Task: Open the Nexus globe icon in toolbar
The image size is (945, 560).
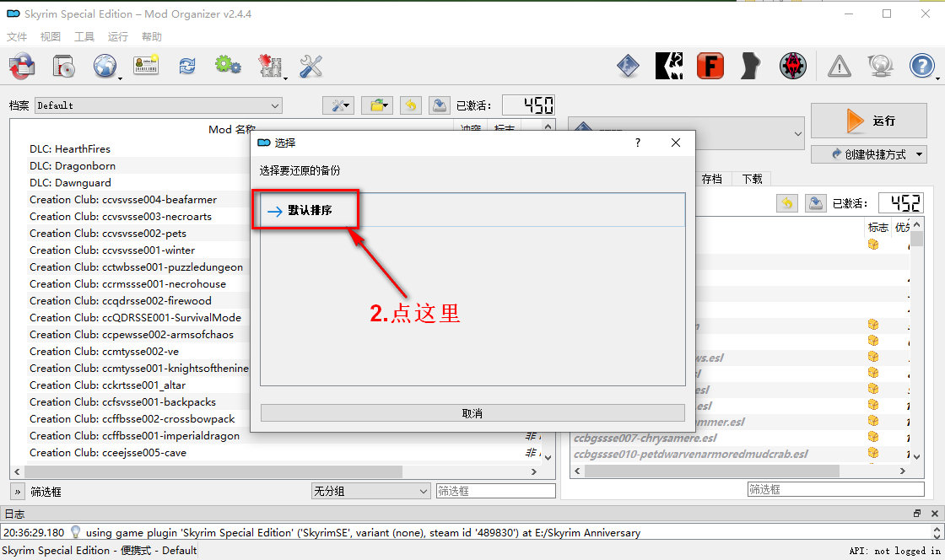Action: 105,65
